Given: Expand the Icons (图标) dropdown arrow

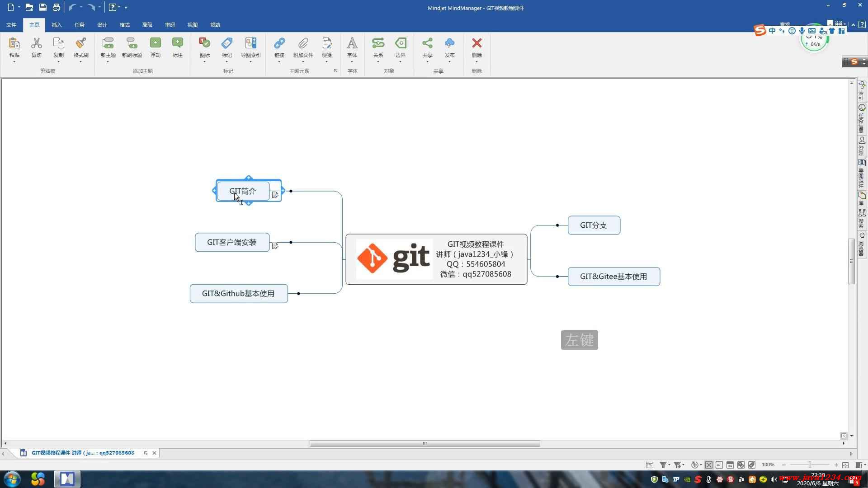Looking at the screenshot, I should pos(205,61).
